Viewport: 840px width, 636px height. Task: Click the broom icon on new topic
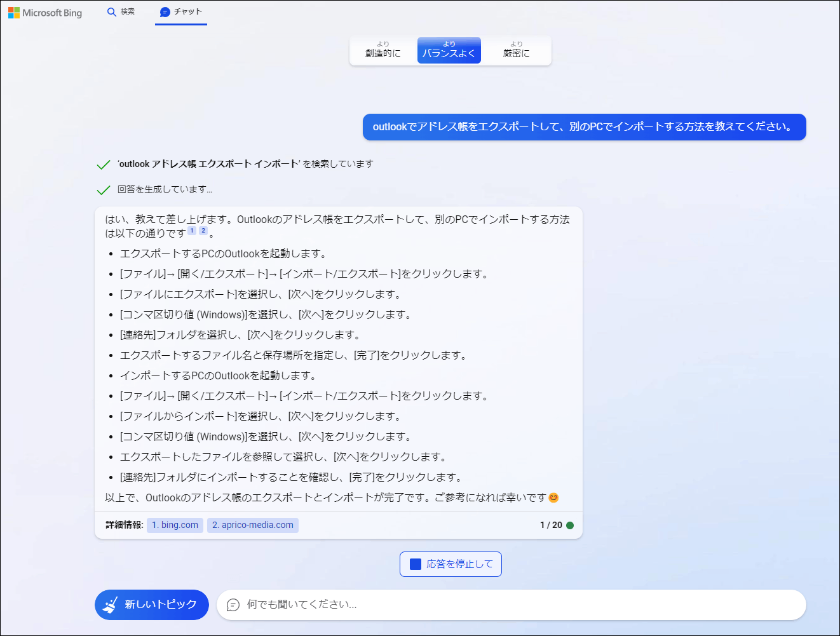tap(111, 604)
